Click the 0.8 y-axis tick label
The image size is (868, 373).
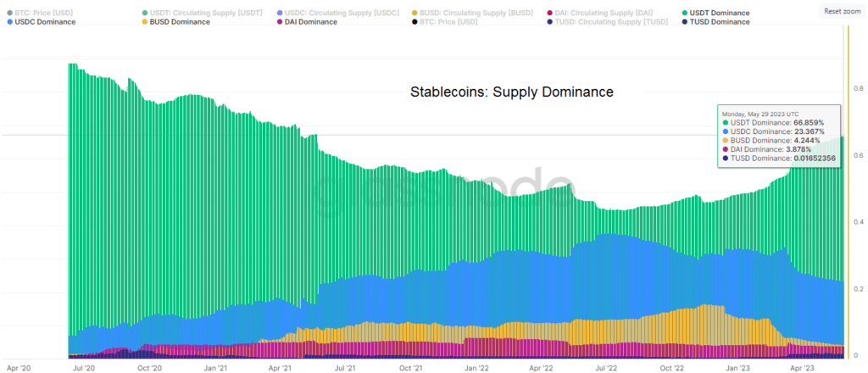click(858, 88)
